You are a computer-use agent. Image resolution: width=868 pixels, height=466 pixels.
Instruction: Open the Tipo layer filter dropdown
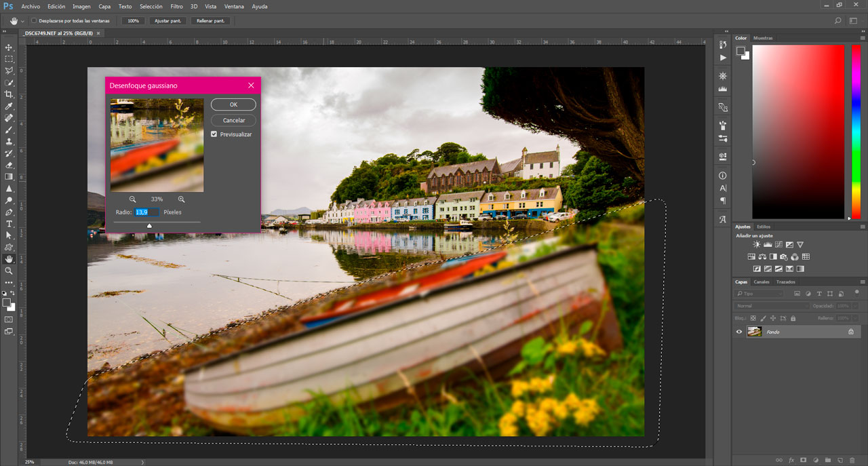[x=759, y=294]
